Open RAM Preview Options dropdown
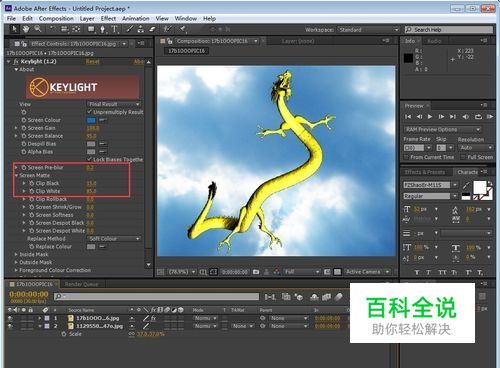The height and width of the screenshot is (368, 500). pyautogui.click(x=442, y=129)
